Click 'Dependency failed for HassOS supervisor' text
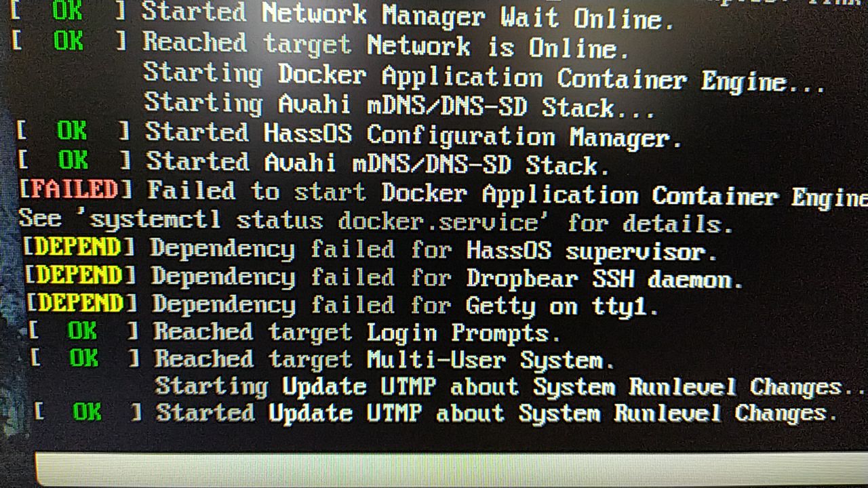The image size is (868, 488). pyautogui.click(x=433, y=250)
